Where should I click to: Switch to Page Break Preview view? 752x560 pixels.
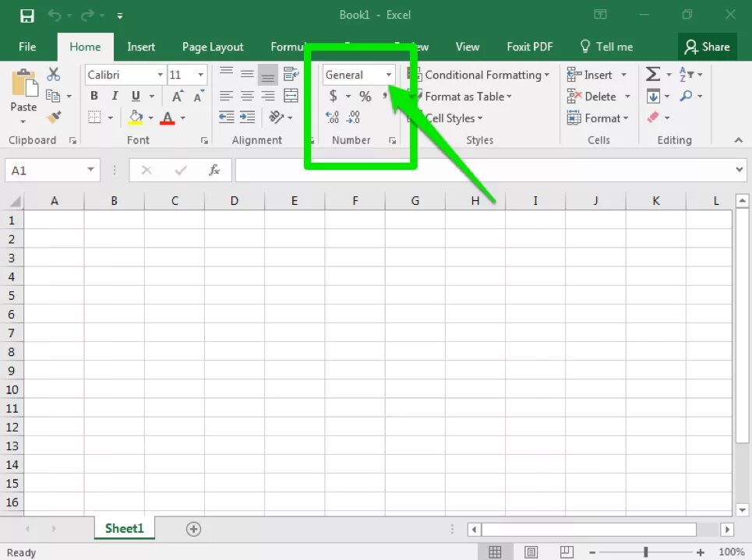coord(567,552)
